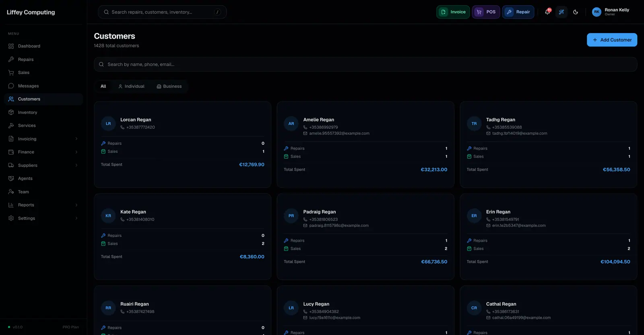The width and height of the screenshot is (644, 335).
Task: Expand the Invoicing submenu chevron
Action: [76, 139]
